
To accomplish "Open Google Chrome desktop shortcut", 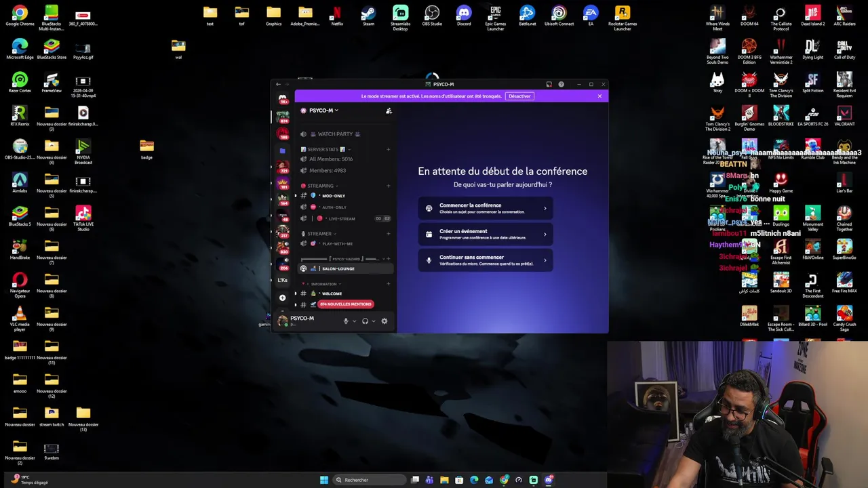I will [20, 16].
